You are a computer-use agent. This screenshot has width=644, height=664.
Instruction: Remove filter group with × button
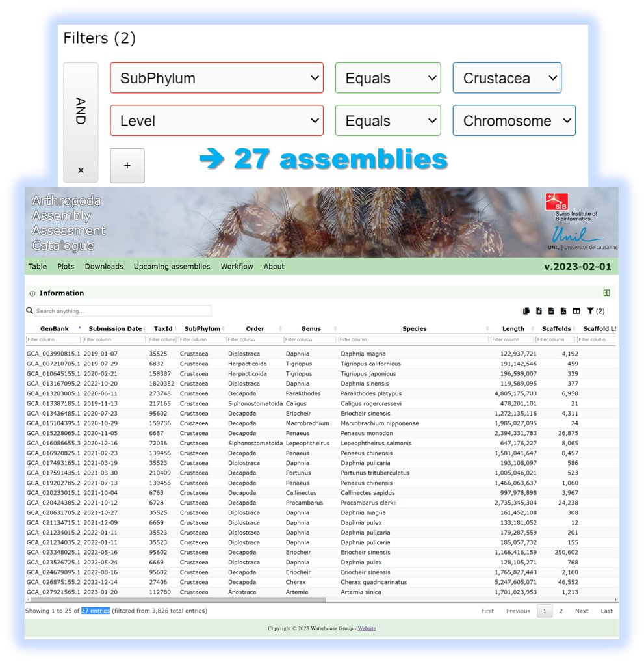tap(81, 170)
